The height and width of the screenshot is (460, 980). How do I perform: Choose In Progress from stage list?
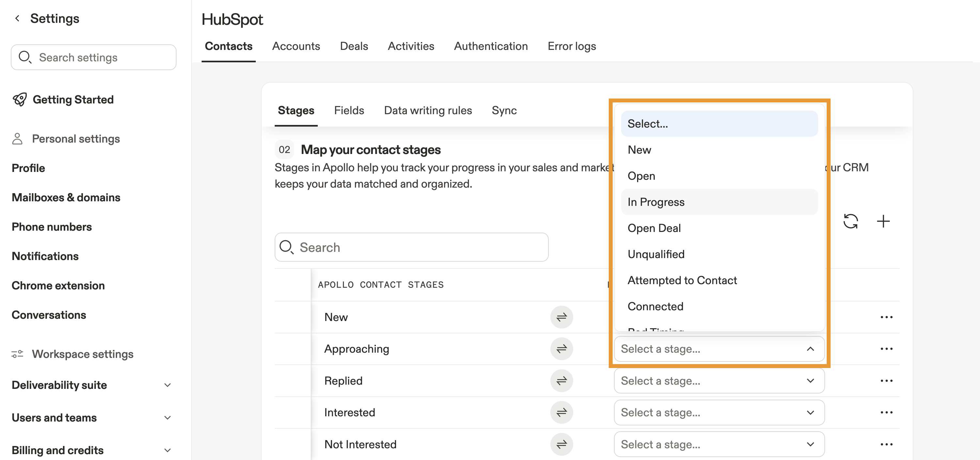coord(656,202)
